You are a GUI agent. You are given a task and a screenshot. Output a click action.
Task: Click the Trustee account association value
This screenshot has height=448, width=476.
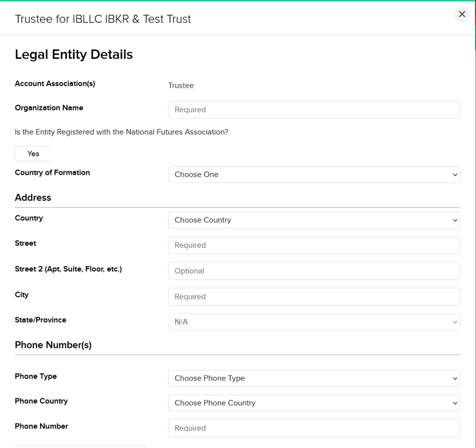click(181, 86)
